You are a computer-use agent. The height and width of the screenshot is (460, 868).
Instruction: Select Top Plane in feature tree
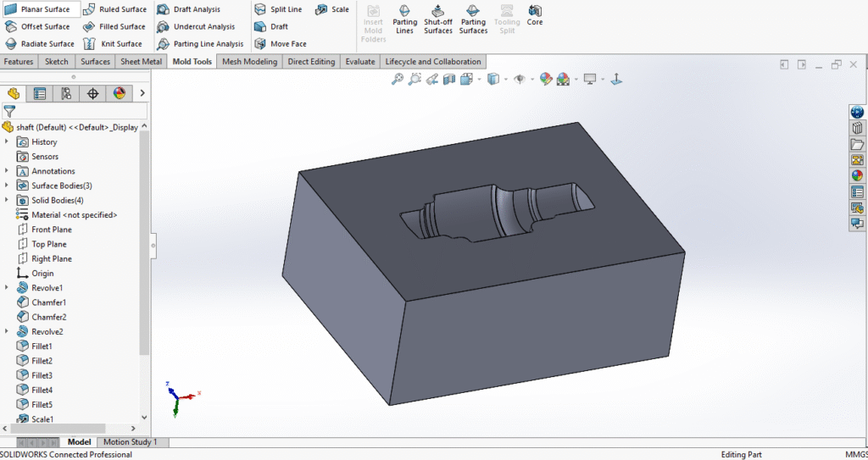pos(49,244)
